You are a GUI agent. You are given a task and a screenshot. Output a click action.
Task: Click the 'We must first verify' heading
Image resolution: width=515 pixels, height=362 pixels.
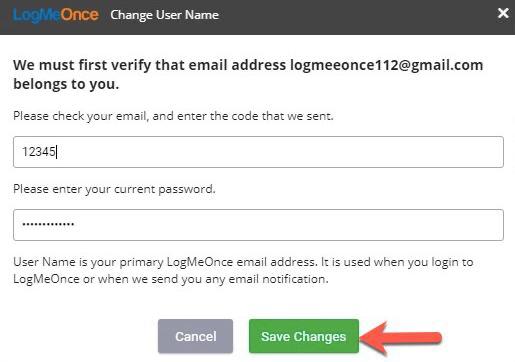tap(248, 74)
